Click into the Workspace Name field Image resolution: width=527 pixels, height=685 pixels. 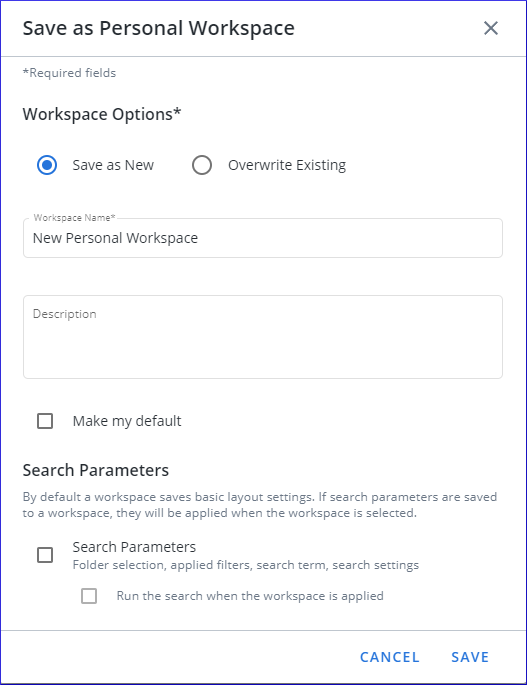pos(263,238)
